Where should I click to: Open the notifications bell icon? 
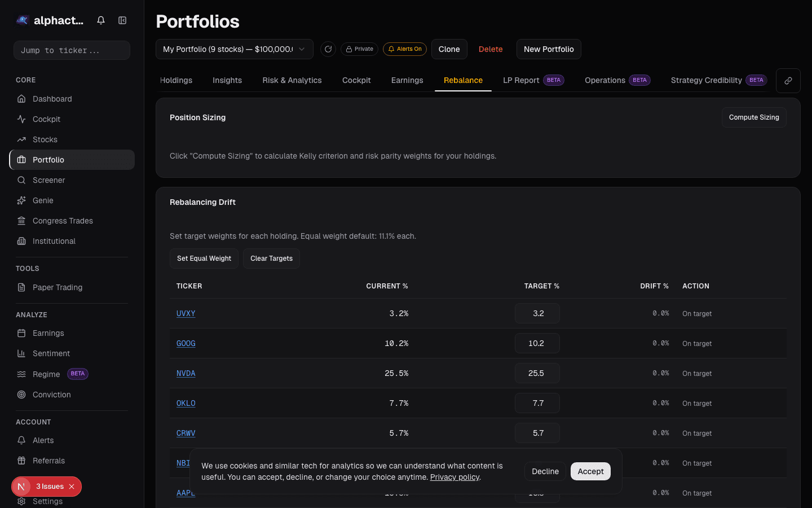coord(100,20)
